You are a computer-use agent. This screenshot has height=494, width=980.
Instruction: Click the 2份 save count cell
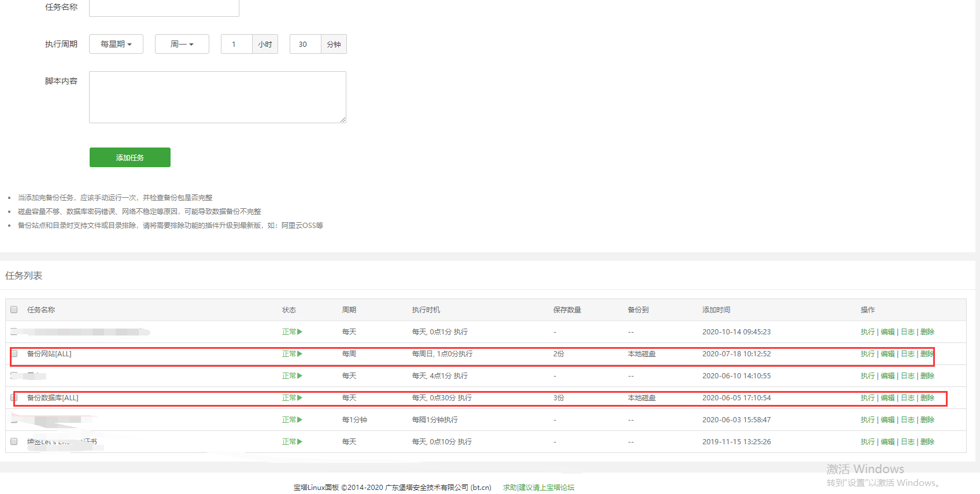pyautogui.click(x=559, y=354)
